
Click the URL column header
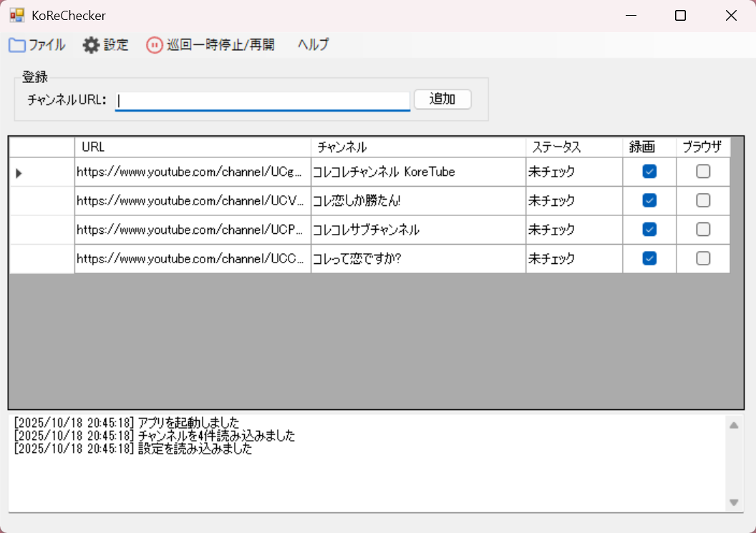[193, 147]
